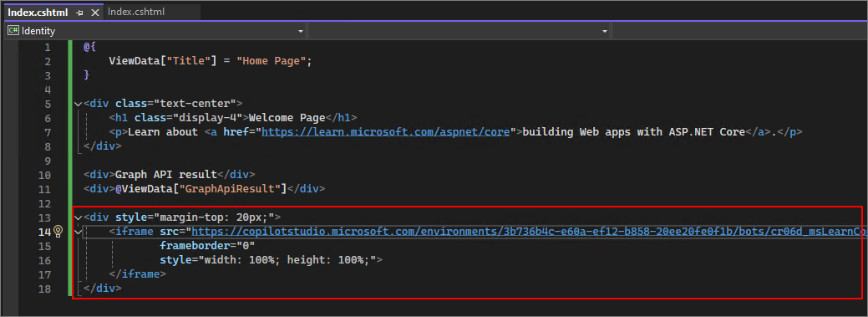868x317 pixels.
Task: Click line number 1 in the margin
Action: [48, 47]
